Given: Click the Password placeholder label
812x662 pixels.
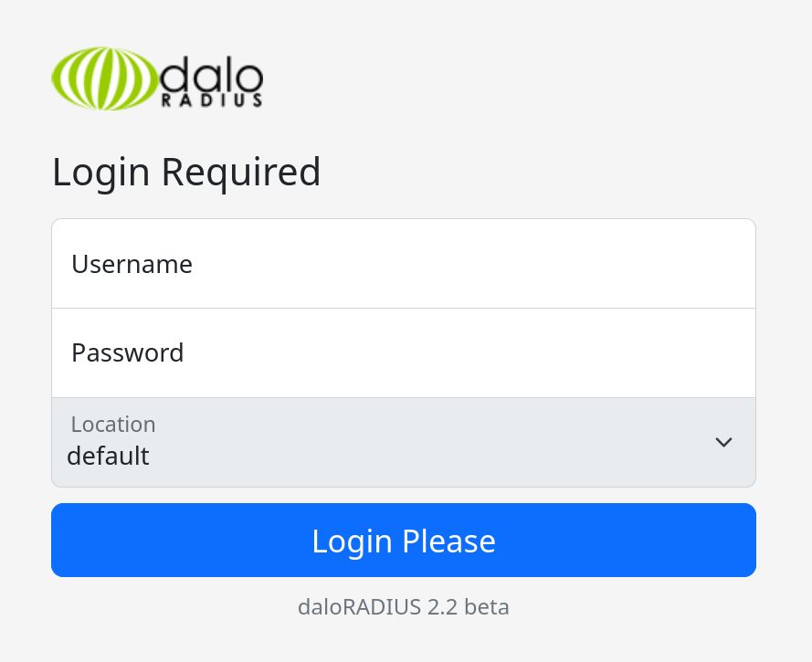Looking at the screenshot, I should (127, 353).
